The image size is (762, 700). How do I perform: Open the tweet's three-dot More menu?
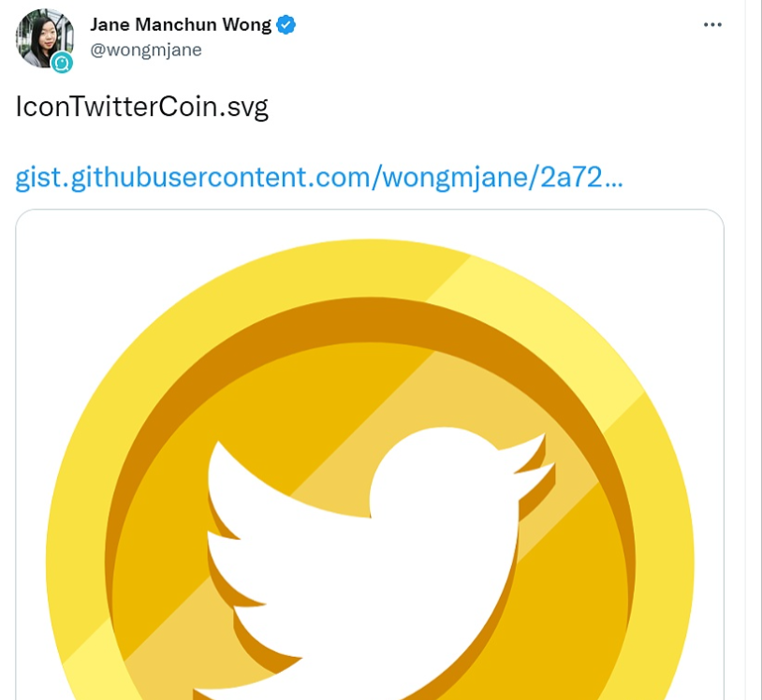(x=712, y=25)
